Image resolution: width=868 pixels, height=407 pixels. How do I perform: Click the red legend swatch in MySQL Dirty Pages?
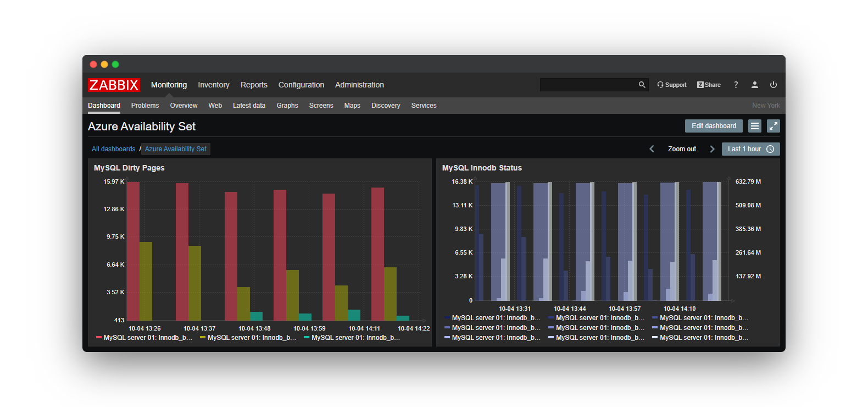[99, 338]
